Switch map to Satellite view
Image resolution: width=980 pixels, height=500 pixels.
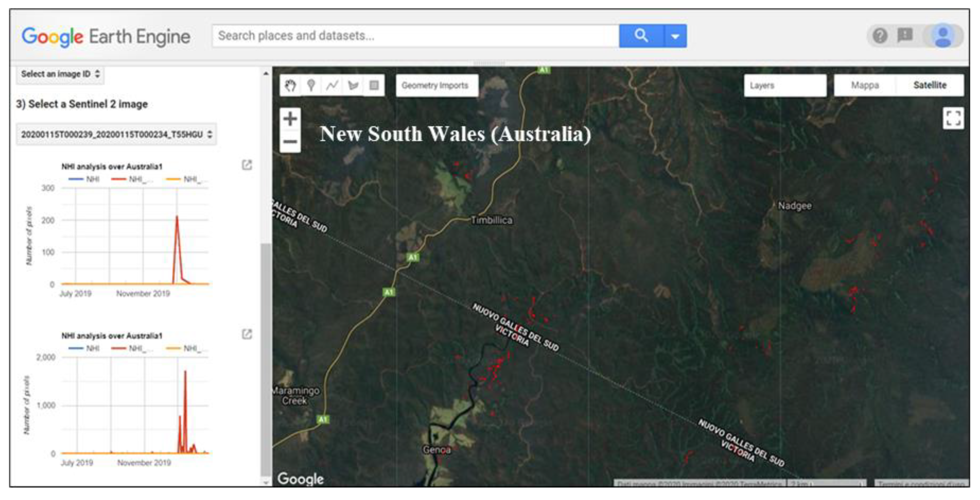tap(929, 85)
